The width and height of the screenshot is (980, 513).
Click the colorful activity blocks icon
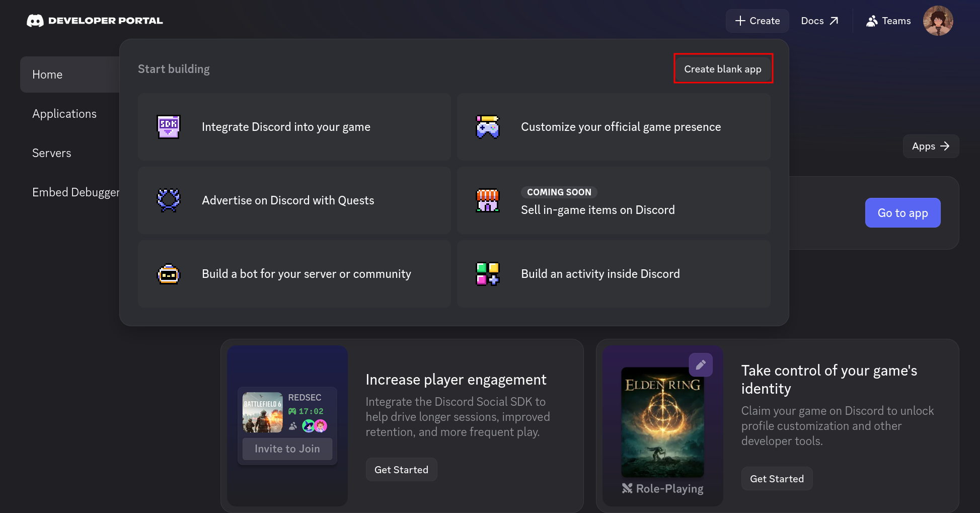488,274
